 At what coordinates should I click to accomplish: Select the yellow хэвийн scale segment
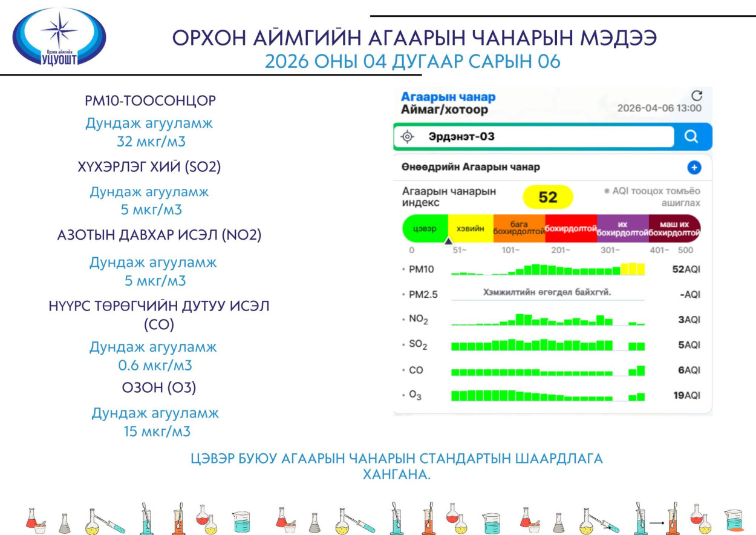click(x=471, y=229)
